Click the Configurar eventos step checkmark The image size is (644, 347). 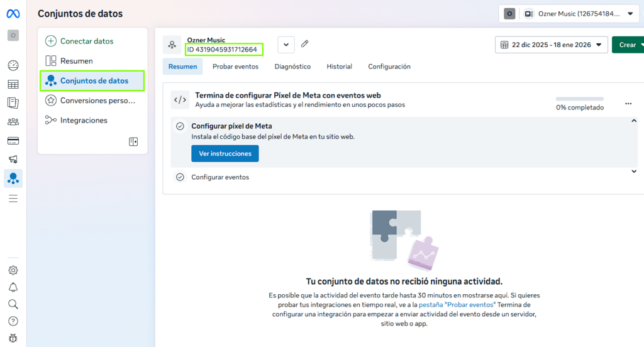pyautogui.click(x=180, y=177)
